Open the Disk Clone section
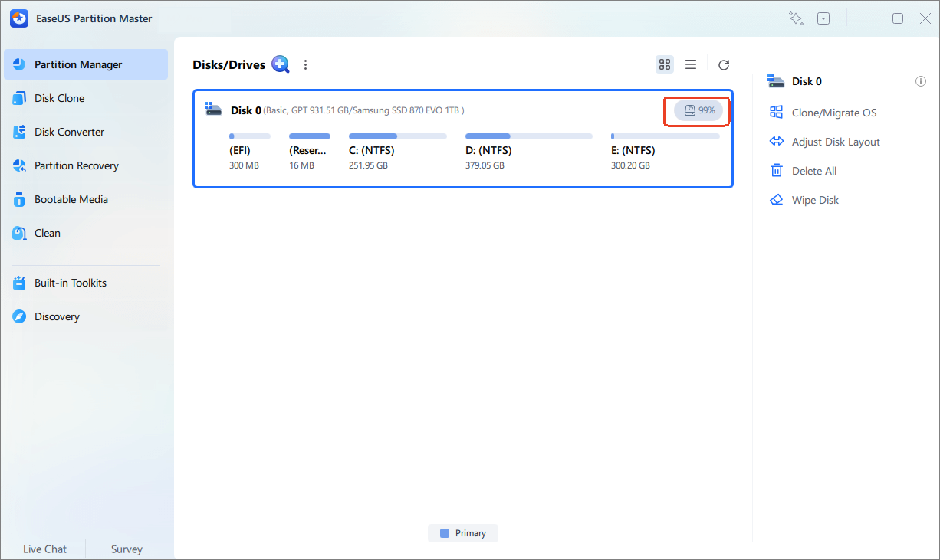Image resolution: width=940 pixels, height=560 pixels. point(86,98)
